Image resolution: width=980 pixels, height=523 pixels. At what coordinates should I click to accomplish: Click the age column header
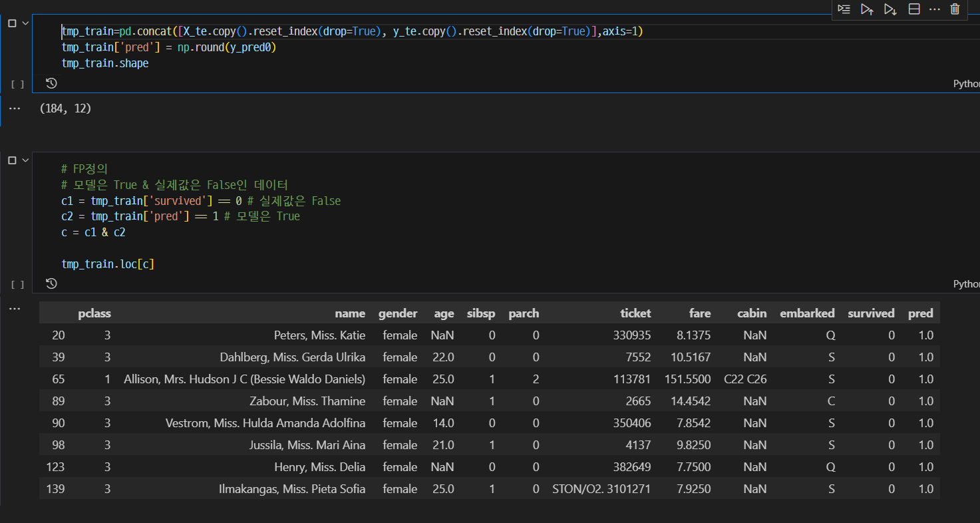[x=444, y=313]
